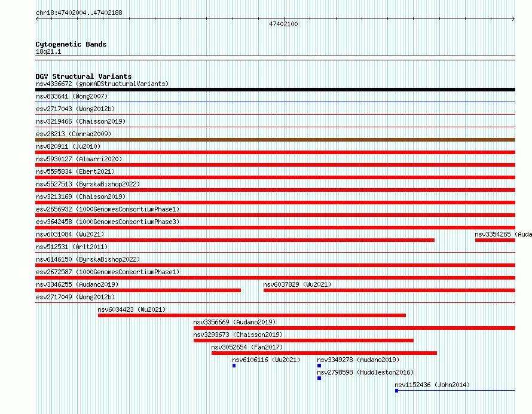This screenshot has width=532, height=414.
Task: Click the red bar under nsv6037829
Action: [390, 290]
